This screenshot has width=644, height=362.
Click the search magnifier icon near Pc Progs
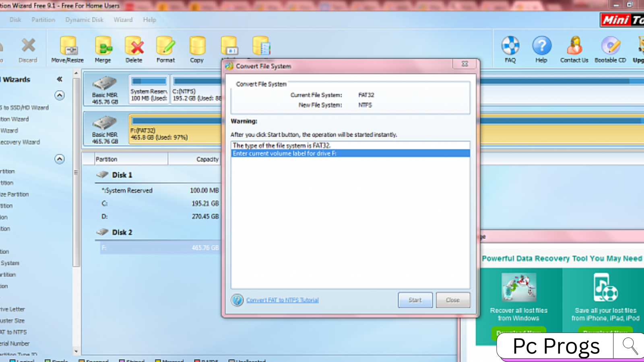(x=630, y=346)
